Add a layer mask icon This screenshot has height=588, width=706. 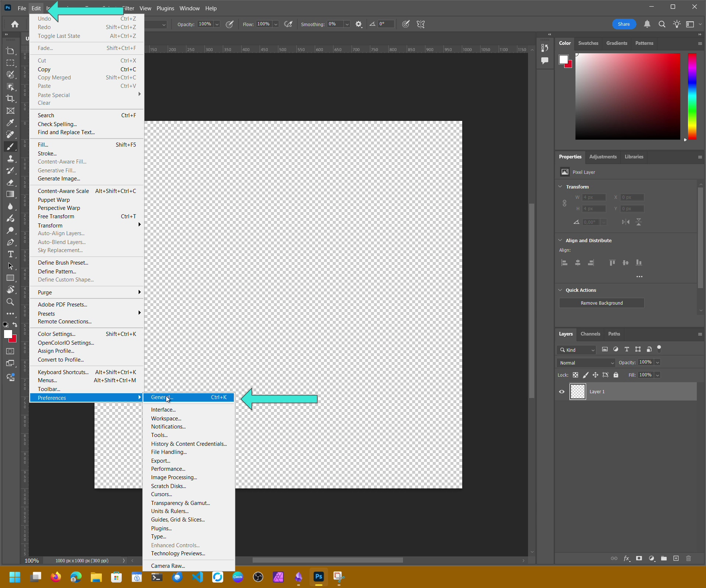(639, 558)
